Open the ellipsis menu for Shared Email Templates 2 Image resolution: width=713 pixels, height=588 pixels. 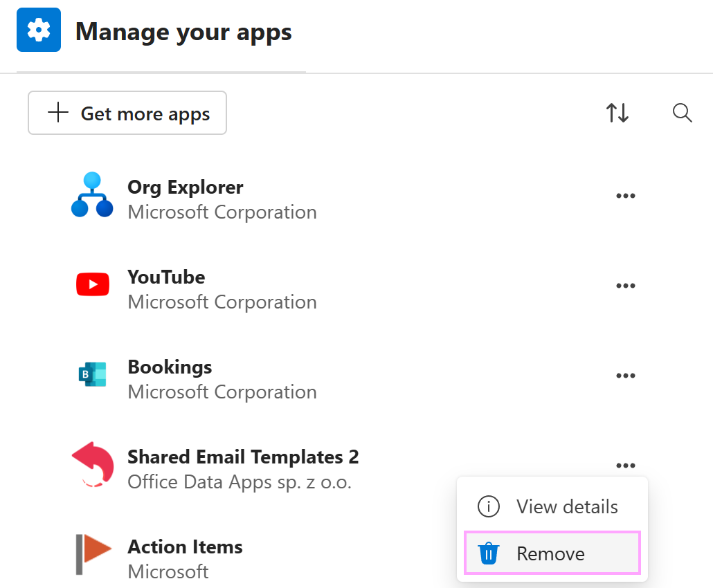coord(625,465)
